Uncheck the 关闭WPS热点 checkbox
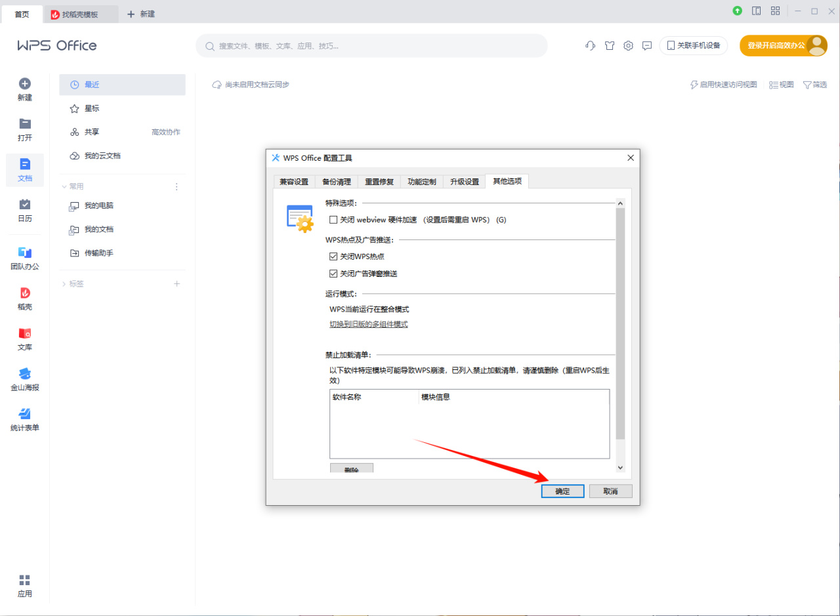Image resolution: width=840 pixels, height=616 pixels. pyautogui.click(x=333, y=257)
